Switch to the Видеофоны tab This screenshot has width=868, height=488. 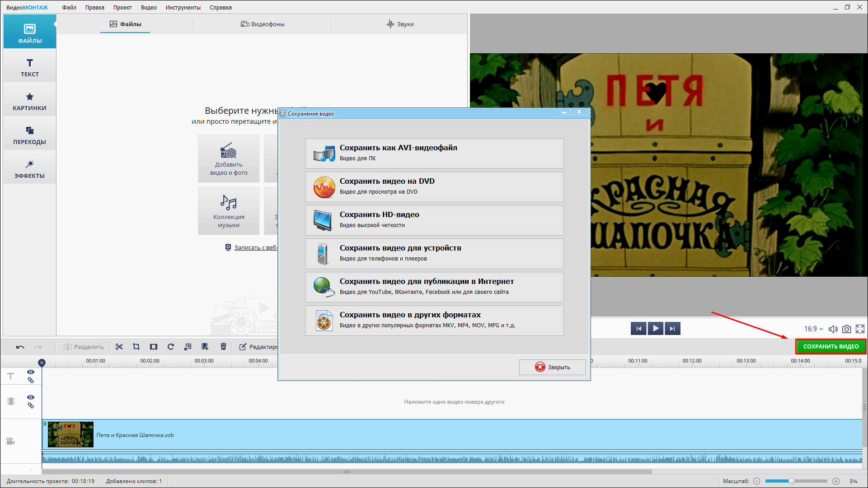click(x=263, y=24)
